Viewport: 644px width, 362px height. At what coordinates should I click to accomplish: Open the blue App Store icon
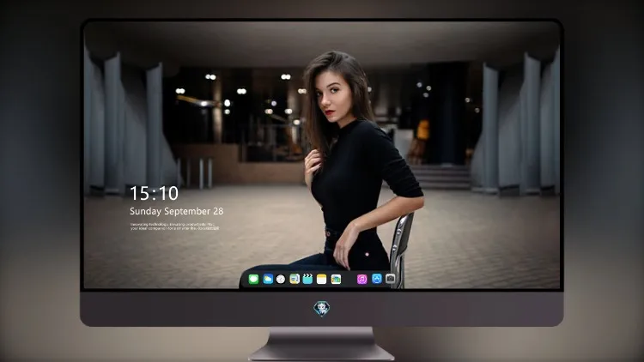pos(377,279)
